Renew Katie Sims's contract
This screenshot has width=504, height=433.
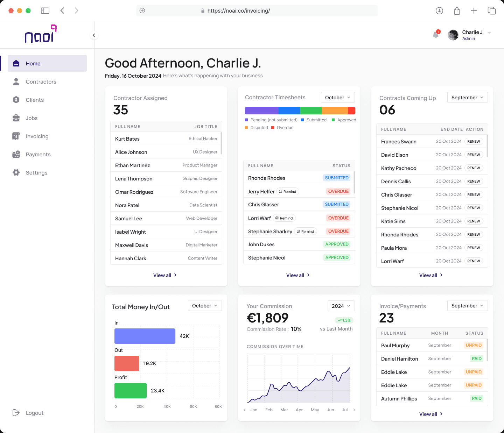[474, 221]
